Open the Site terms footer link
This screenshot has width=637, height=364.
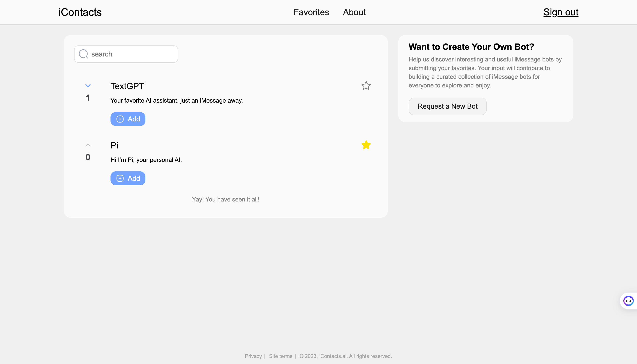click(x=281, y=356)
